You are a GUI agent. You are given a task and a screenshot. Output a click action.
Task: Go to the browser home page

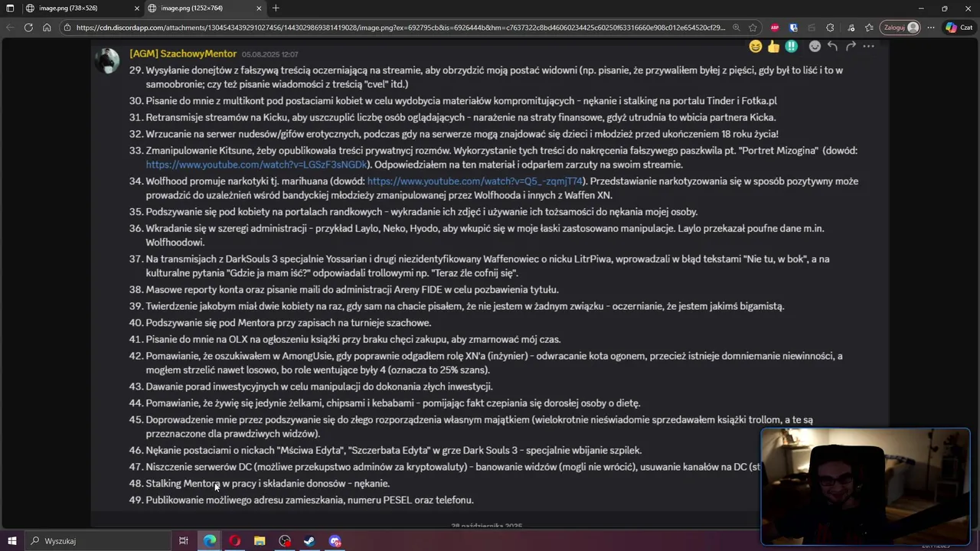click(47, 28)
